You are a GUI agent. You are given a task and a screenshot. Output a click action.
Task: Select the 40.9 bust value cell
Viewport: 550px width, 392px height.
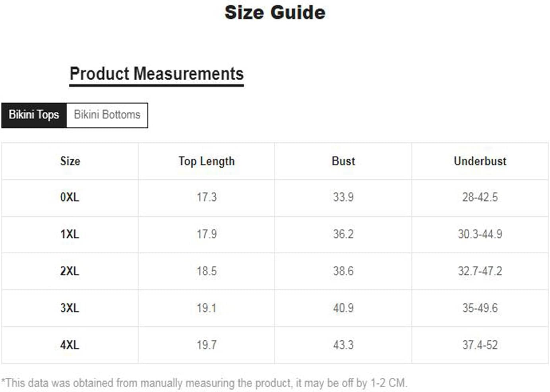(x=343, y=308)
